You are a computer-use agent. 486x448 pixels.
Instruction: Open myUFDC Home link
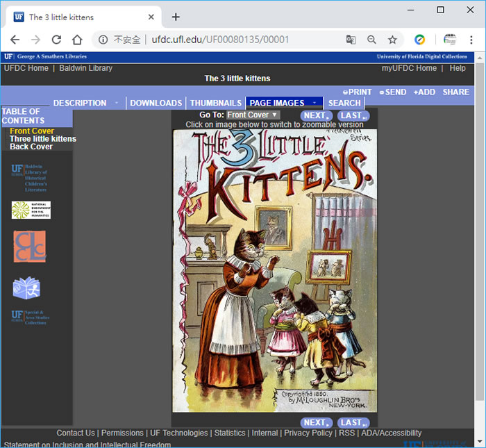(409, 68)
